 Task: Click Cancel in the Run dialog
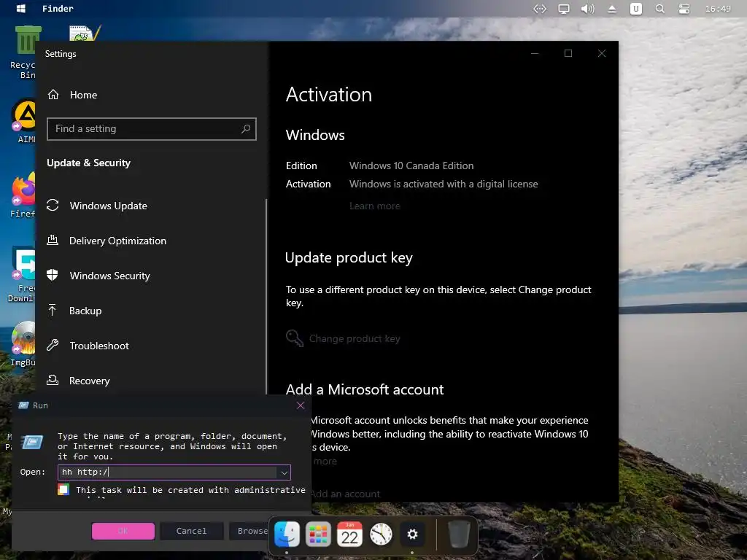(x=192, y=531)
